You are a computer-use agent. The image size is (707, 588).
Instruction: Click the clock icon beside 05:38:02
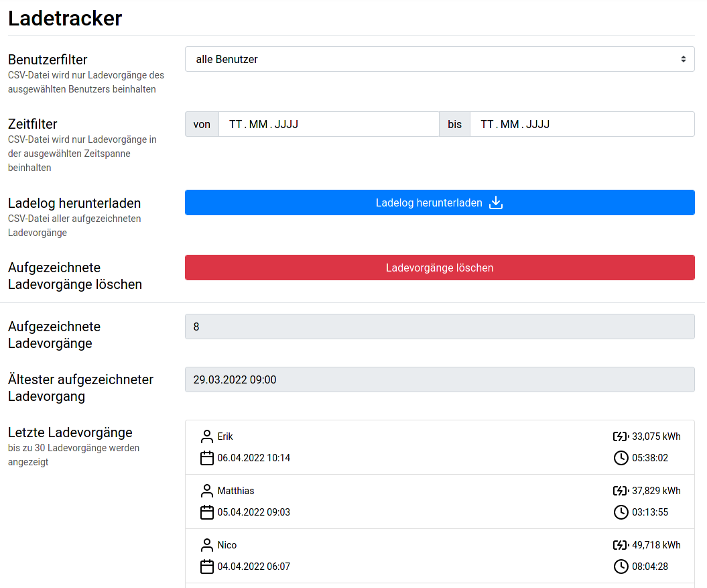pyautogui.click(x=621, y=458)
